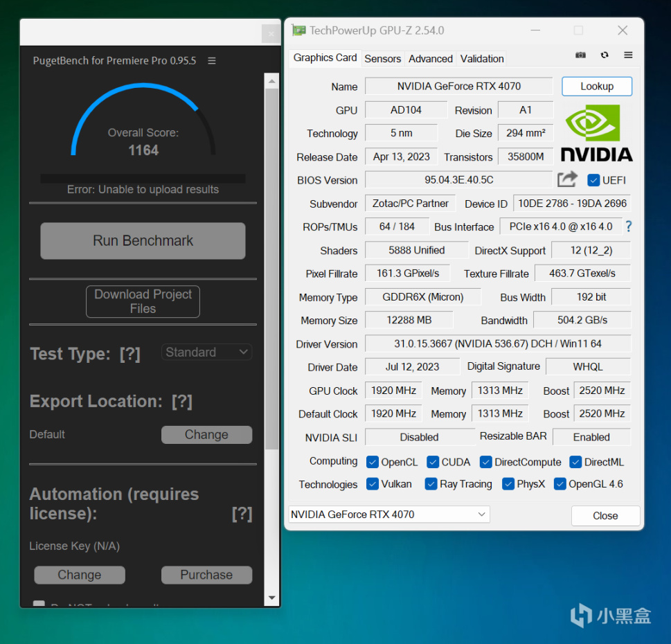Click the Purchase license button
The image size is (671, 644).
coord(206,575)
